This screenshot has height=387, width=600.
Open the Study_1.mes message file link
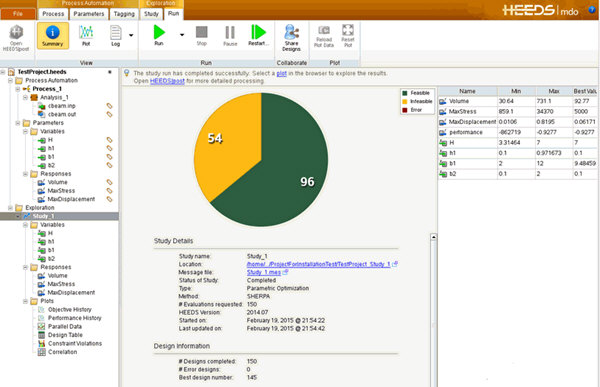pos(264,272)
